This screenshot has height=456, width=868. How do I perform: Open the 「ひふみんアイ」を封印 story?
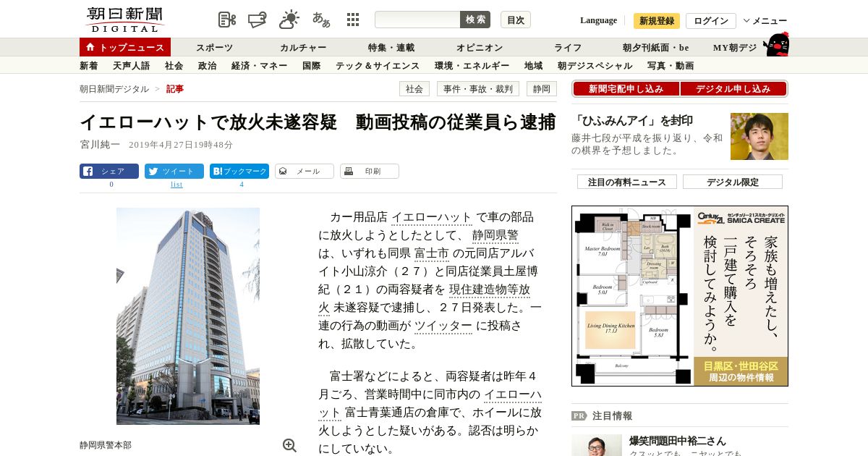pos(632,120)
